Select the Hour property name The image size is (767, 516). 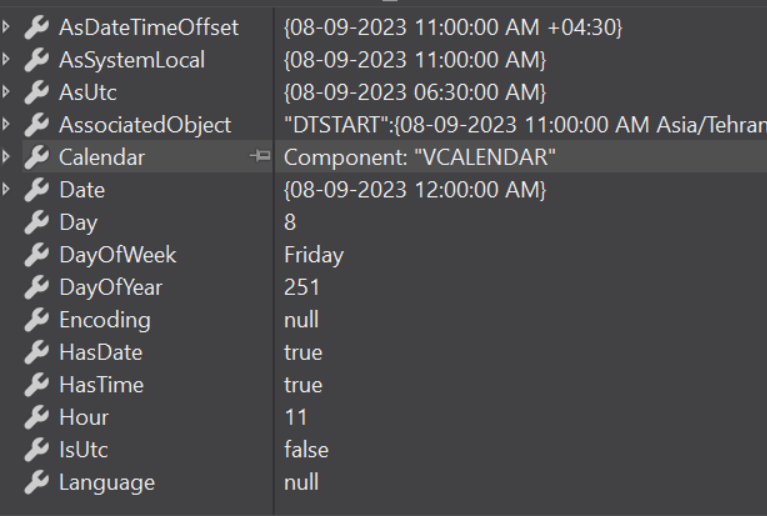[83, 417]
